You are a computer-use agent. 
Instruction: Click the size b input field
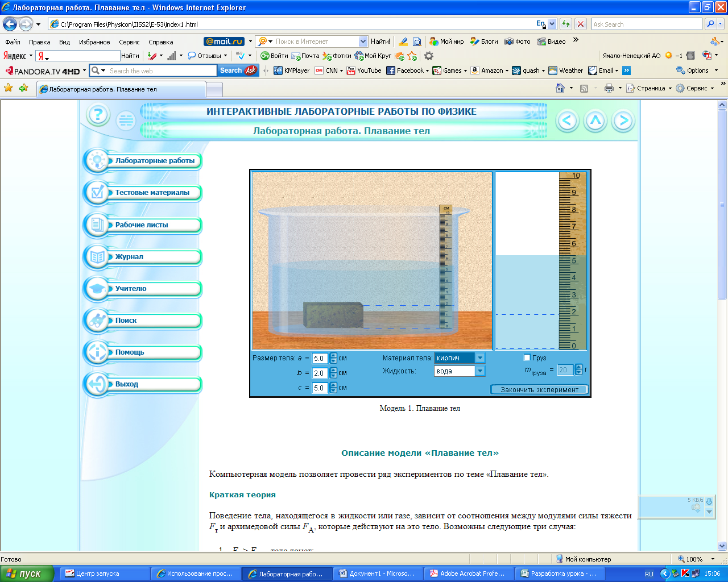pyautogui.click(x=320, y=373)
